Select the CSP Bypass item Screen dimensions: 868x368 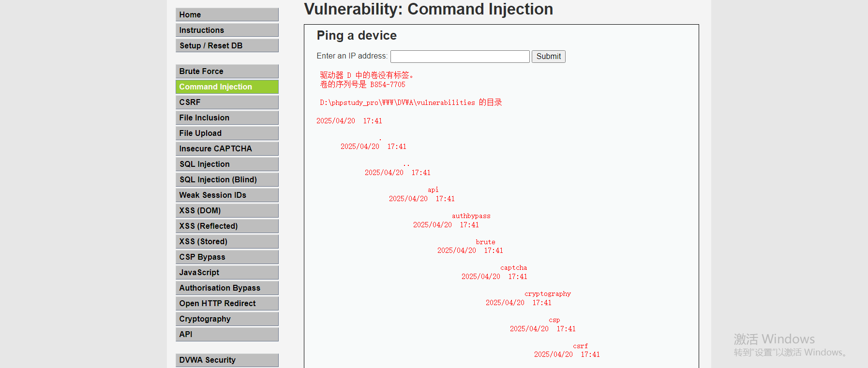tap(227, 257)
